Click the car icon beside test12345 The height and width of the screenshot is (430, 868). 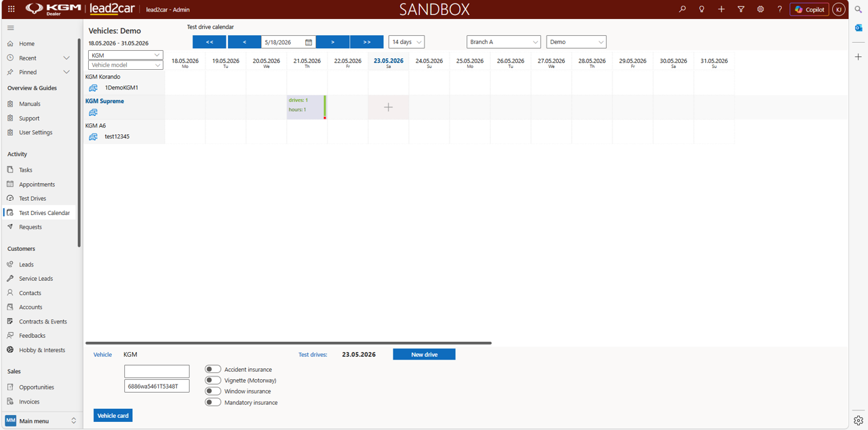94,137
